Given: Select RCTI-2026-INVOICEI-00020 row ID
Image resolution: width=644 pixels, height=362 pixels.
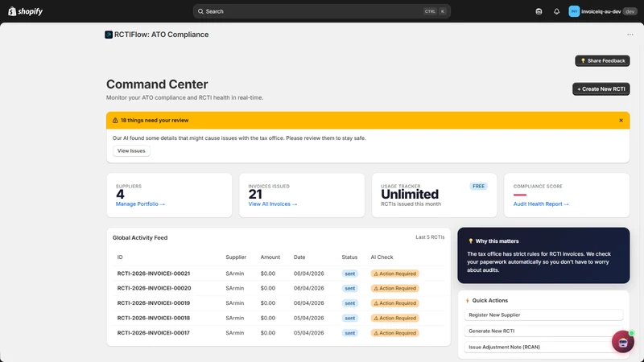Looking at the screenshot, I should 154,288.
